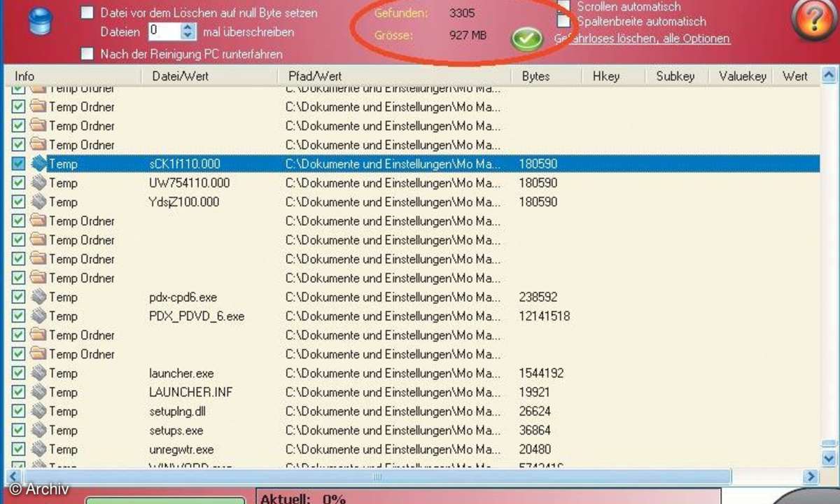Select the file name 'launcher.exe'
The image size is (840, 504).
tap(181, 373)
